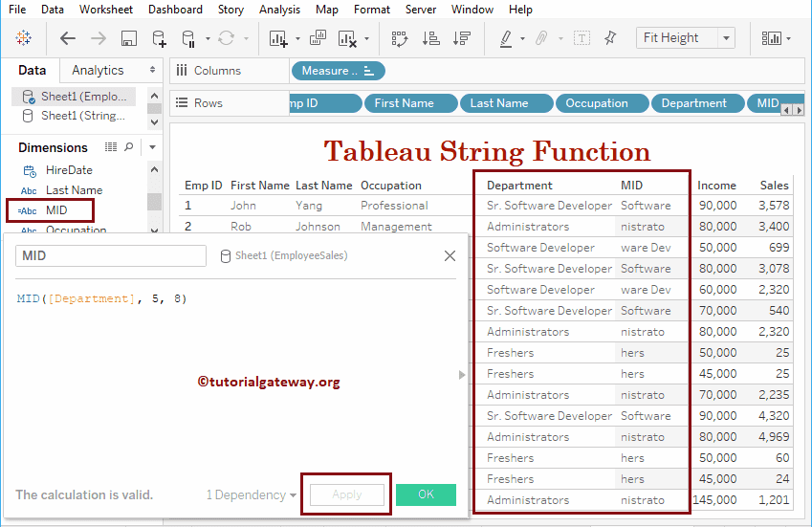
Task: Open the Worksheet menu
Action: (x=105, y=10)
